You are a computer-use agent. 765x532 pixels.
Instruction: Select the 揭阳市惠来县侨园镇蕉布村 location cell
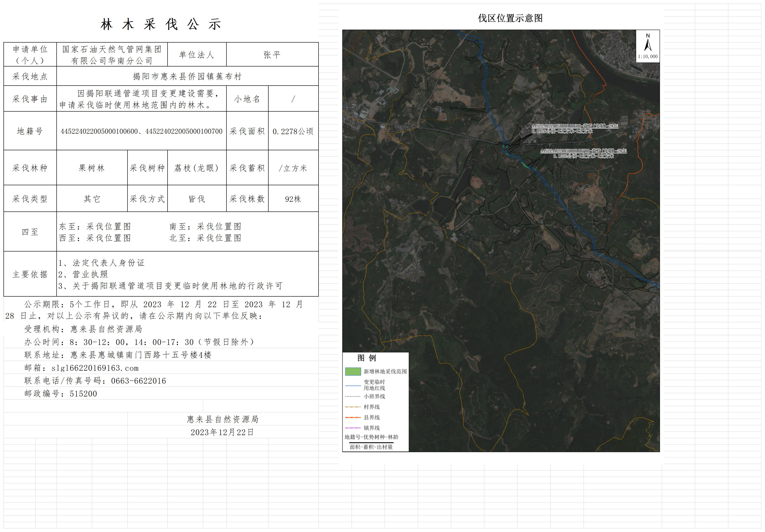(x=187, y=76)
